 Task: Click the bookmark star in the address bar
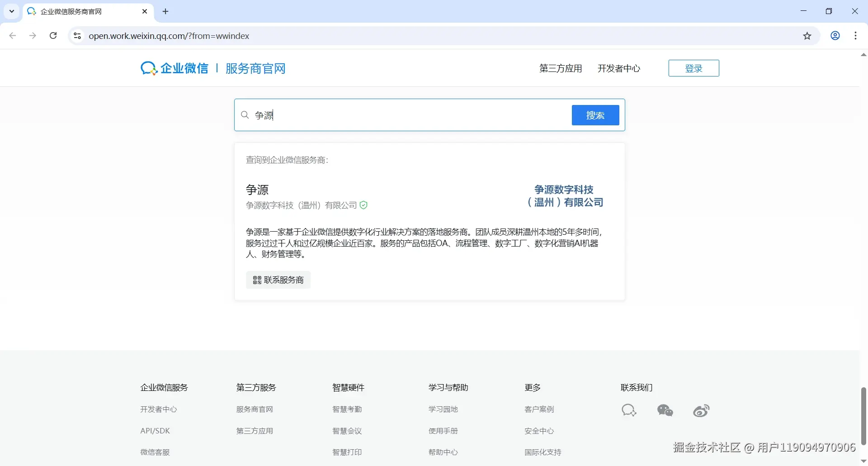click(x=807, y=36)
